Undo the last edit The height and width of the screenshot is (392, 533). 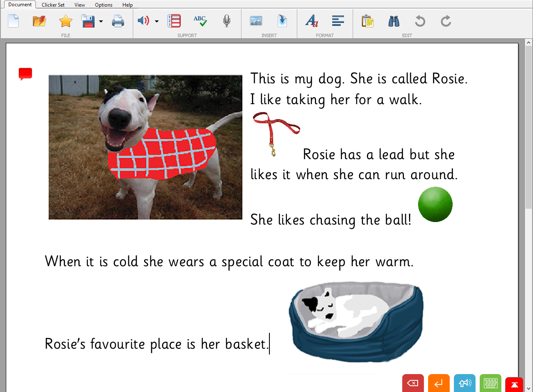pos(420,21)
